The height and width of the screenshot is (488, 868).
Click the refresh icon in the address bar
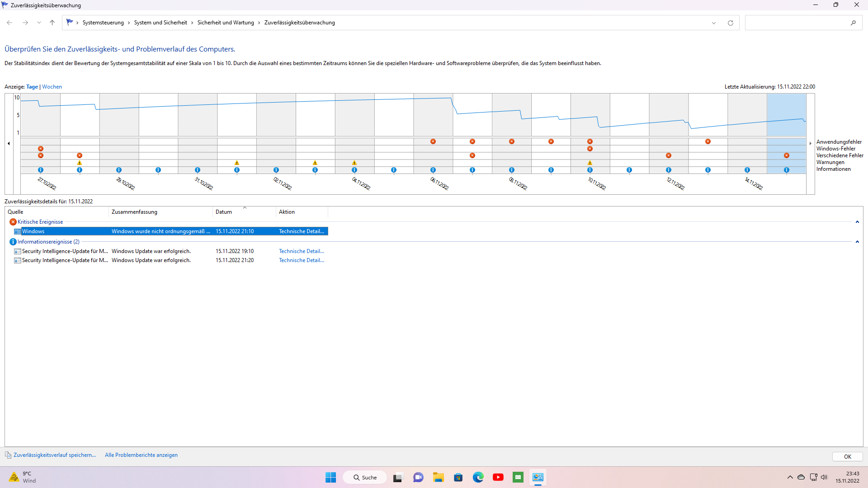coord(731,23)
